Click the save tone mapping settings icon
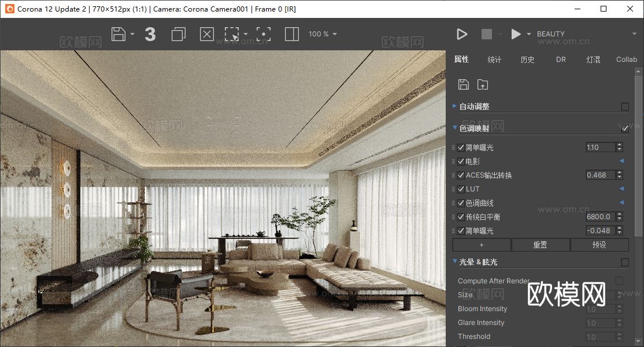644x347 pixels. (x=464, y=84)
